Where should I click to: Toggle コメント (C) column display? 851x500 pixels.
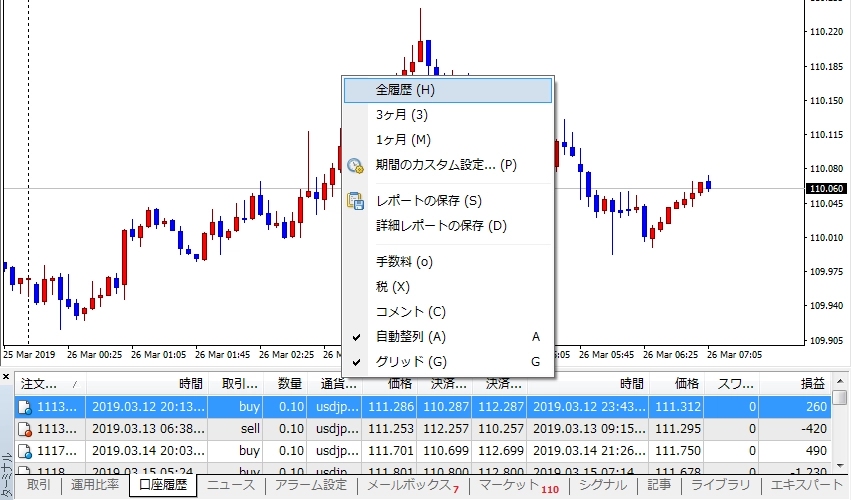448,312
